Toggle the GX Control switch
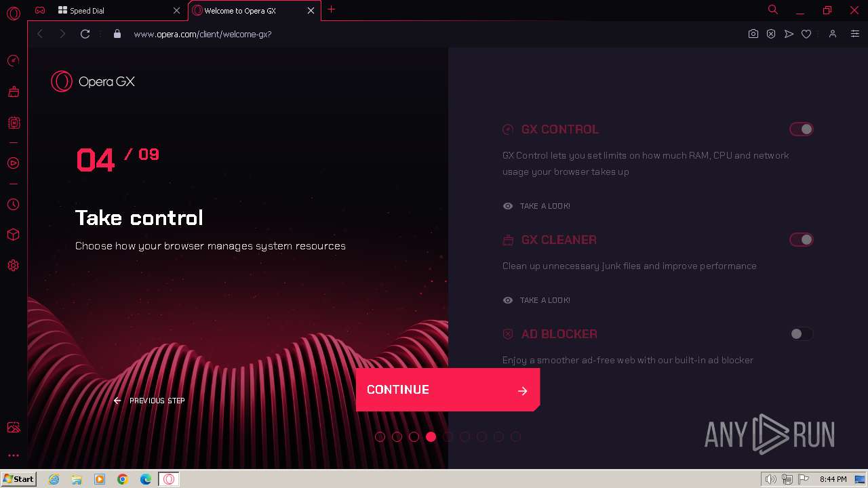This screenshot has height=488, width=868. click(x=801, y=129)
